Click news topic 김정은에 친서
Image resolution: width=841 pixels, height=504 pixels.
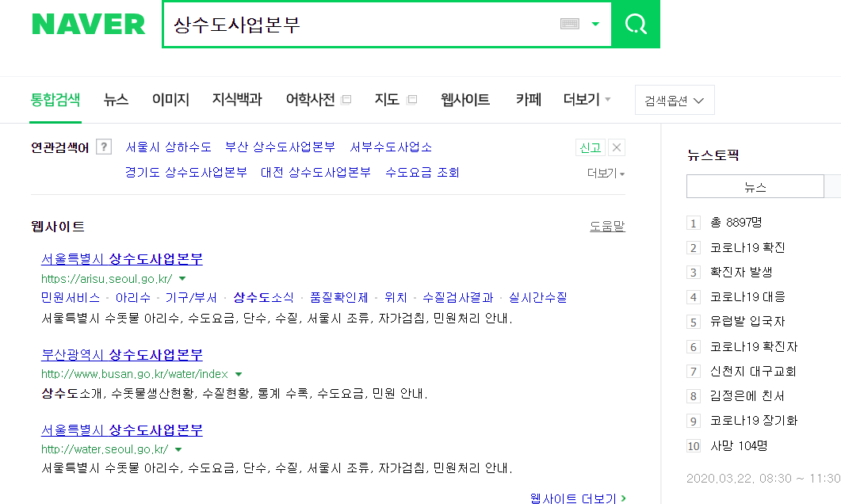coord(747,396)
